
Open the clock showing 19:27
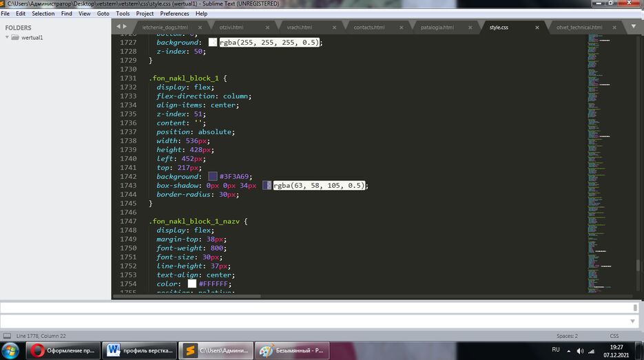616,351
